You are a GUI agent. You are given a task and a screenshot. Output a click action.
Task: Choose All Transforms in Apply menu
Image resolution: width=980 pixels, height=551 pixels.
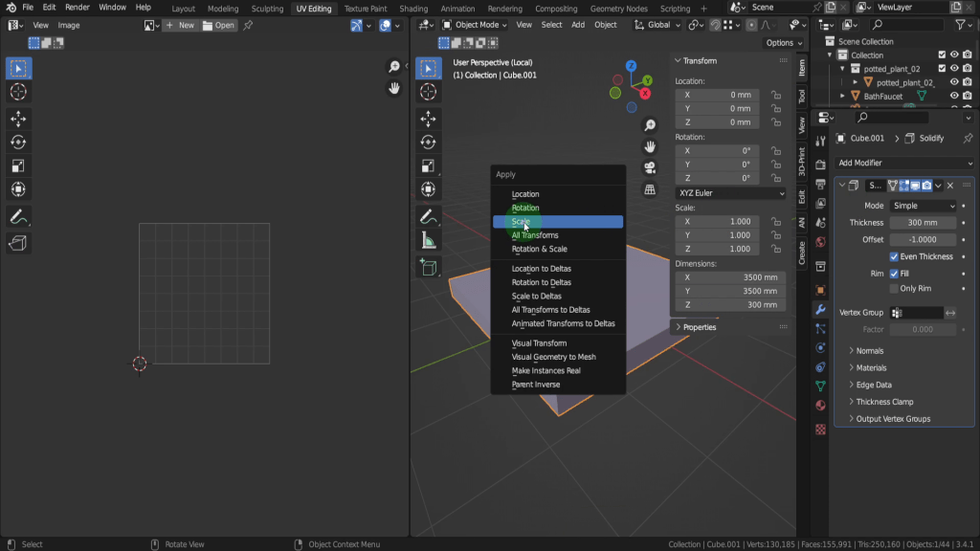pos(535,235)
